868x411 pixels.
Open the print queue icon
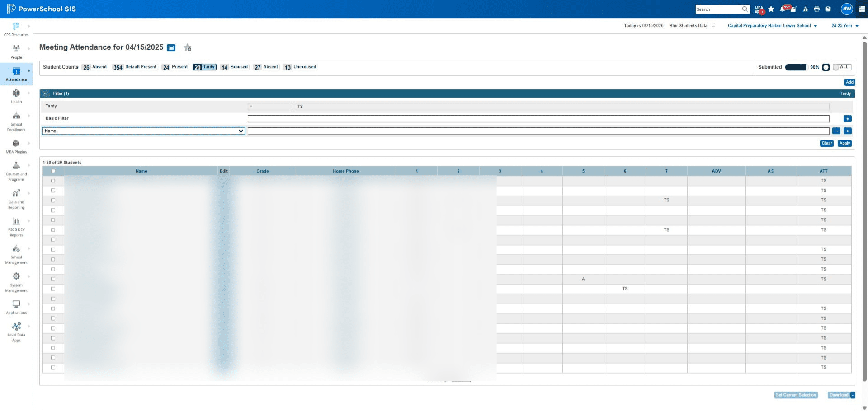816,9
